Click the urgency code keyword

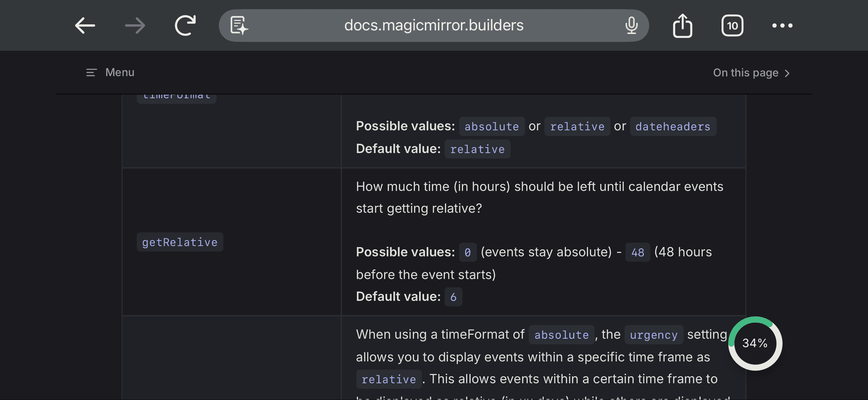pos(654,335)
